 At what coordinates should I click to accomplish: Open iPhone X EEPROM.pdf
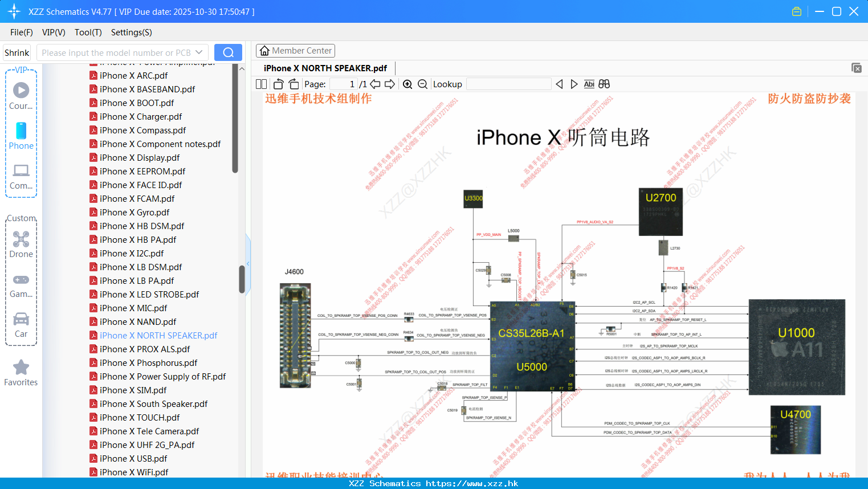pyautogui.click(x=142, y=171)
